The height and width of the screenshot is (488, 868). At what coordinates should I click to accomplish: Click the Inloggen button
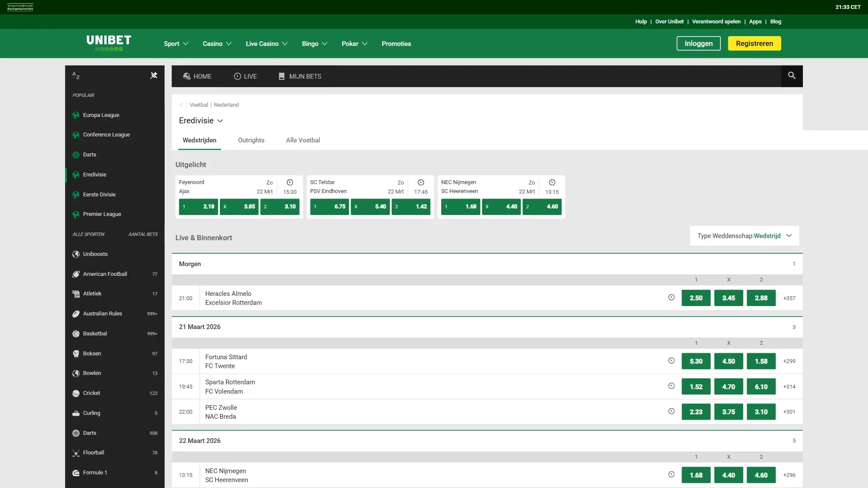pos(698,43)
